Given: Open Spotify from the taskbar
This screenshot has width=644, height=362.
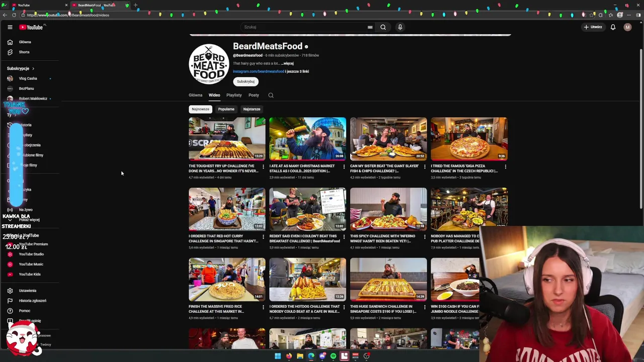Looking at the screenshot, I should [x=333, y=356].
